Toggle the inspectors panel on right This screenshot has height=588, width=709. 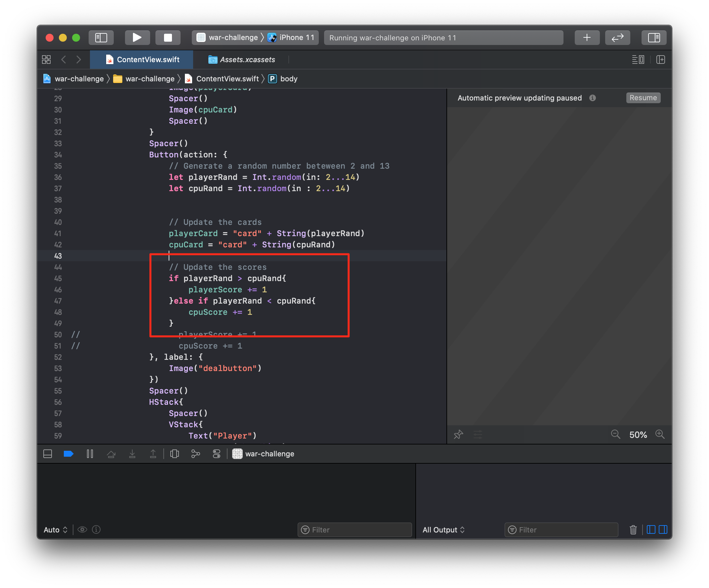(654, 37)
